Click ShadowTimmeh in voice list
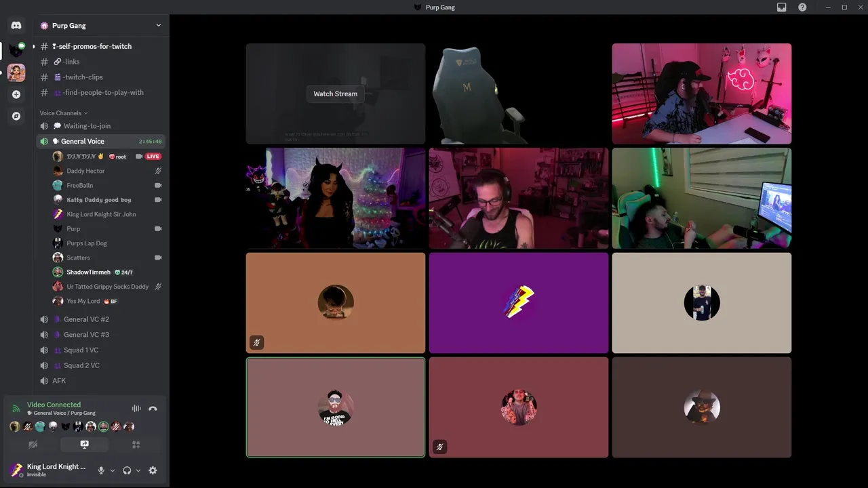Image resolution: width=868 pixels, height=488 pixels. click(106, 272)
